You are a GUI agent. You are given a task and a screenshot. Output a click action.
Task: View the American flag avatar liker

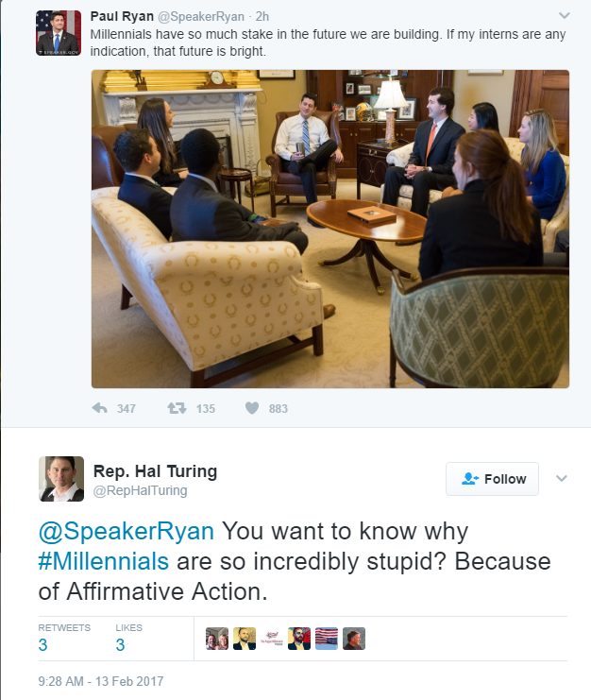pos(327,639)
